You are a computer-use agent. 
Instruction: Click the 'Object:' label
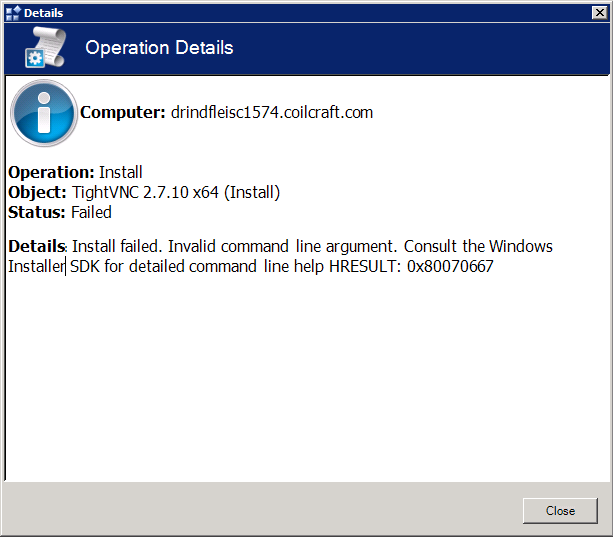click(x=37, y=193)
